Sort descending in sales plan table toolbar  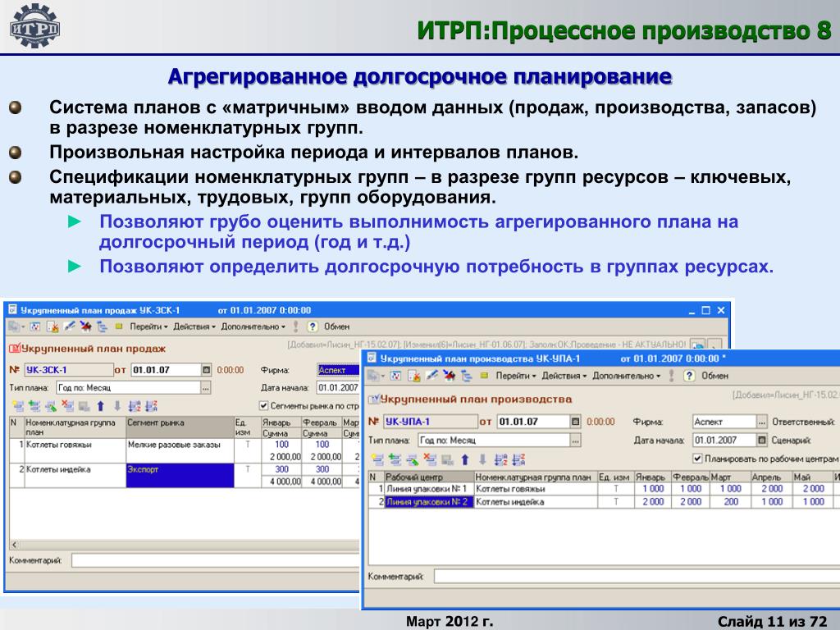point(151,406)
